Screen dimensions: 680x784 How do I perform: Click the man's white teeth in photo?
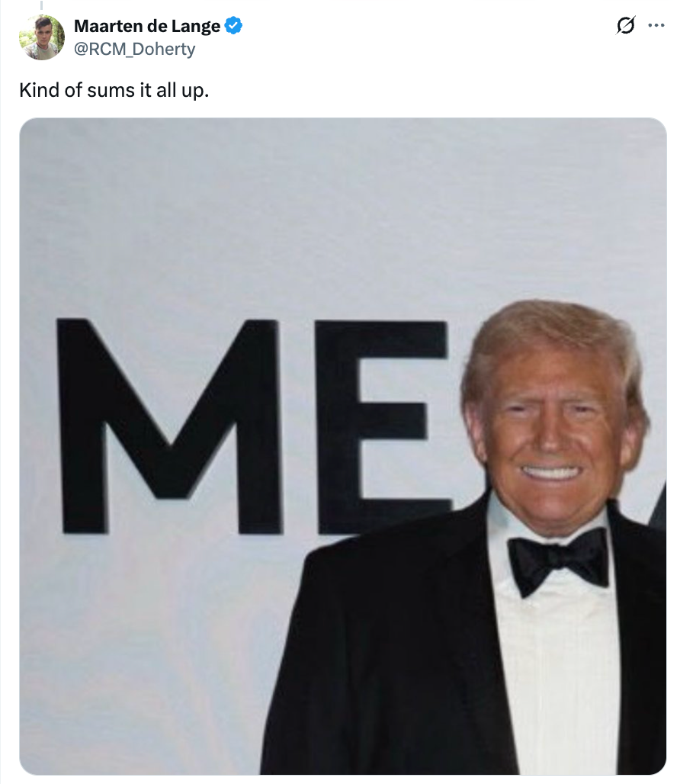tap(550, 473)
